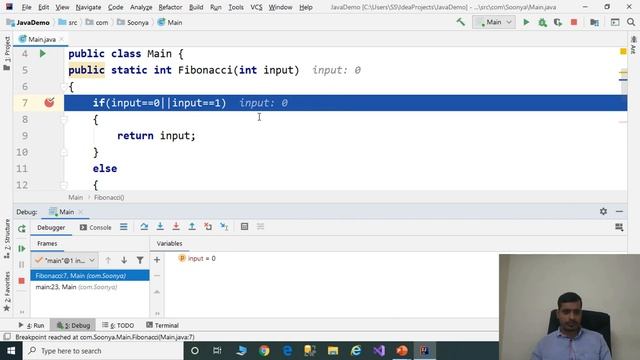Open the File menu
Viewport: 640px width, 360px height.
point(26,7)
